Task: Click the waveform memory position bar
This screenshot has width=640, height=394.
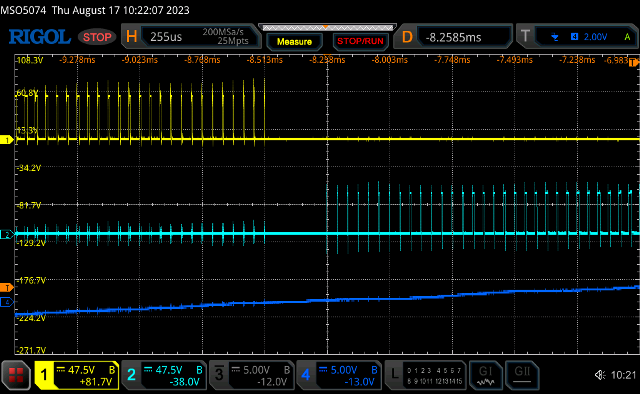Action: click(327, 27)
